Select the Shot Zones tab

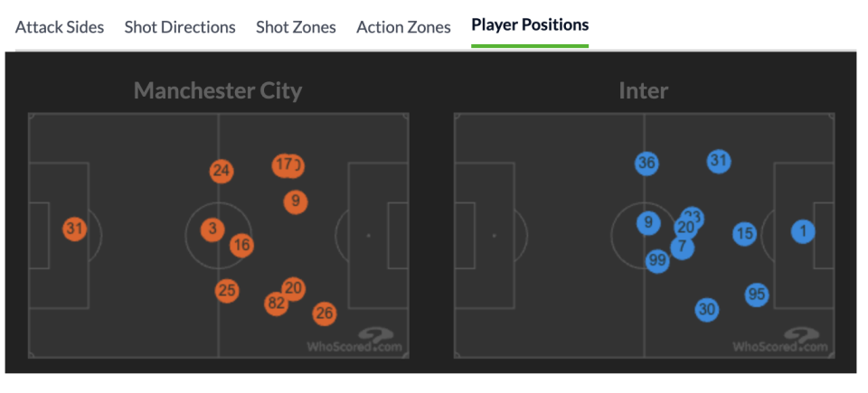point(296,27)
